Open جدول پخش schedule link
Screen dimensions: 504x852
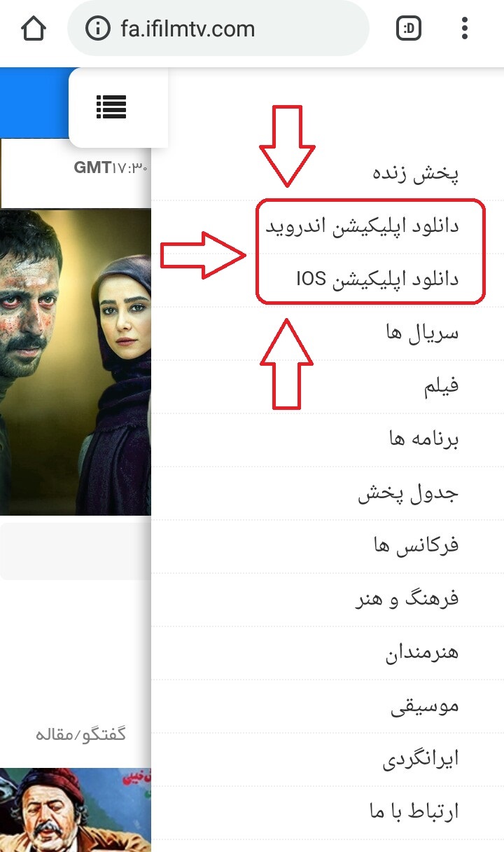(328, 493)
